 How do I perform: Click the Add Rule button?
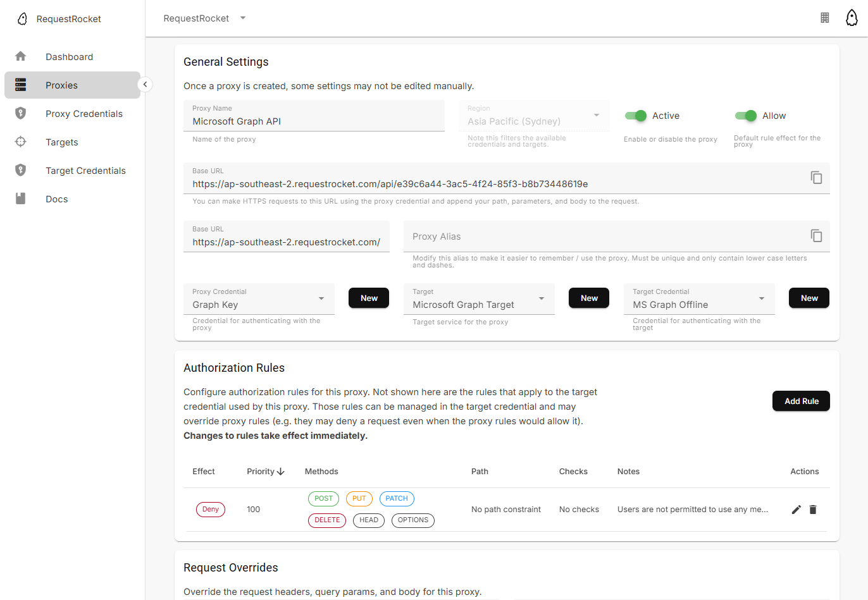click(x=801, y=401)
